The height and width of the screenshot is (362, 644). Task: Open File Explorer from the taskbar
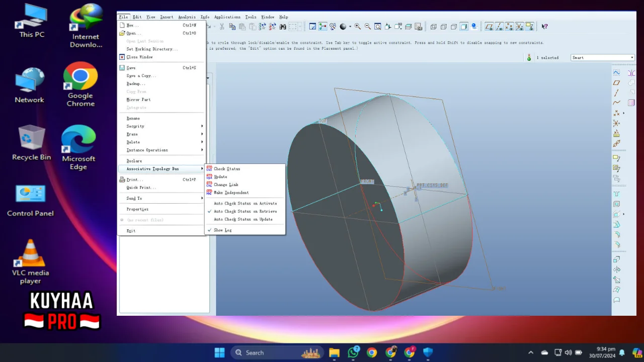[335, 352]
